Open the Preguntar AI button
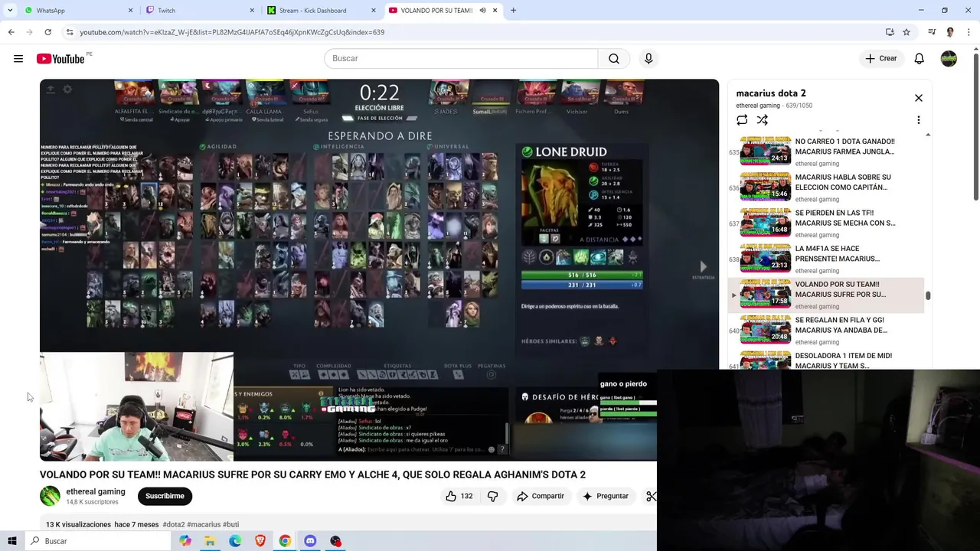This screenshot has width=980, height=551. [x=605, y=496]
